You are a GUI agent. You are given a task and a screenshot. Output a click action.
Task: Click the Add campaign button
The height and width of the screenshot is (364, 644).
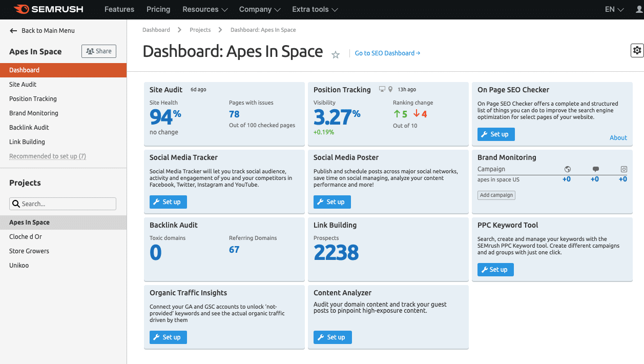click(x=496, y=195)
